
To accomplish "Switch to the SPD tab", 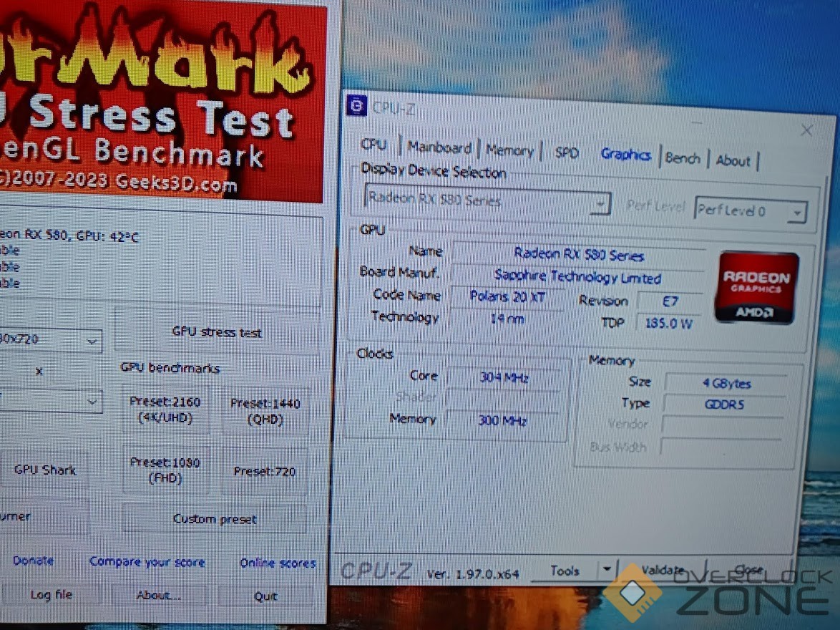I will [566, 153].
